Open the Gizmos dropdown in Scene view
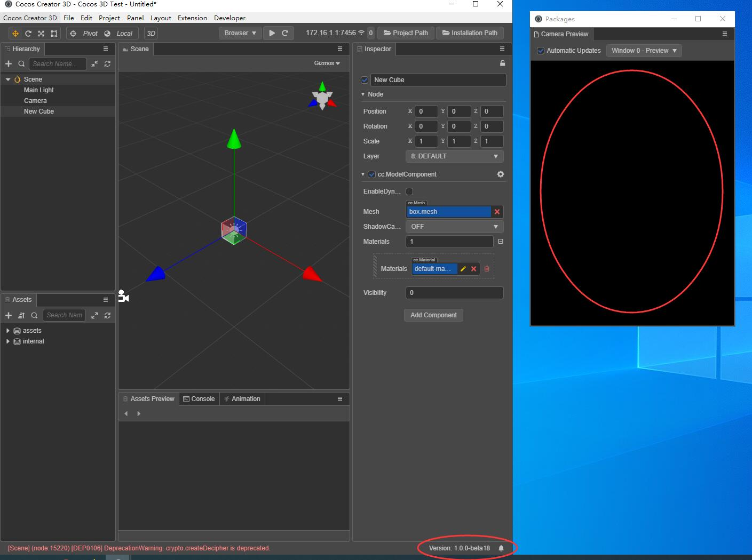Viewport: 752px width, 560px height. click(x=327, y=63)
